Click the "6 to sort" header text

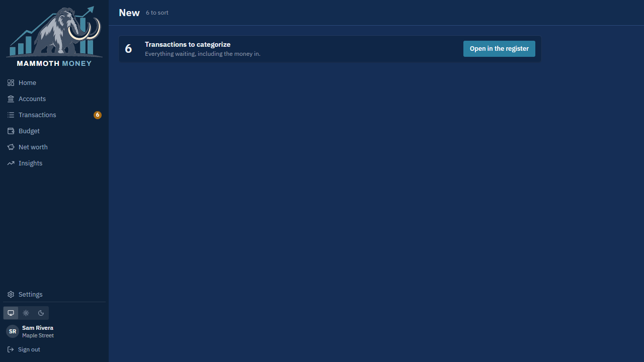point(157,13)
